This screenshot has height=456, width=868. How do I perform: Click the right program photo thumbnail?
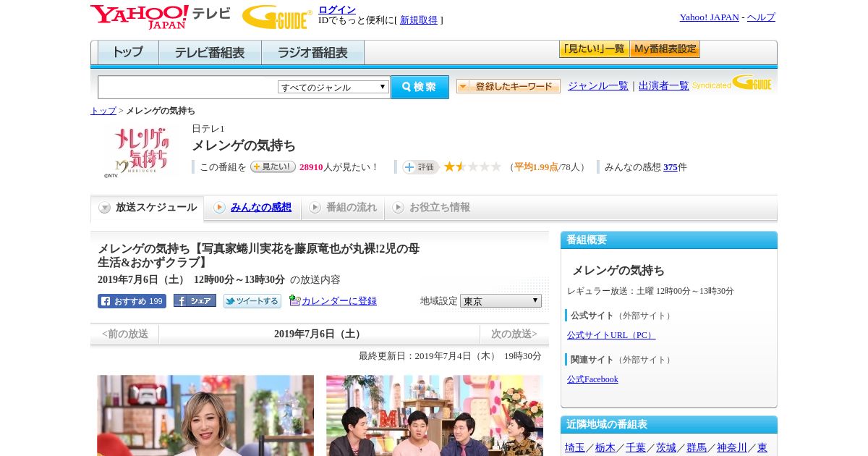click(434, 415)
